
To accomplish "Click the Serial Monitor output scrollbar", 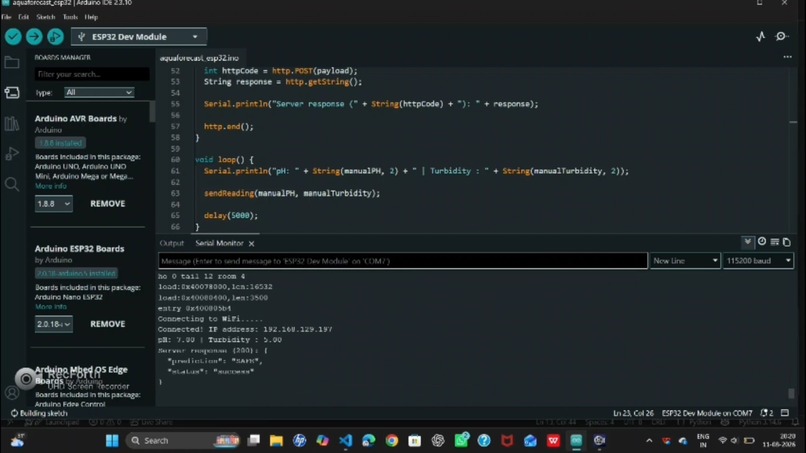I will (791, 393).
